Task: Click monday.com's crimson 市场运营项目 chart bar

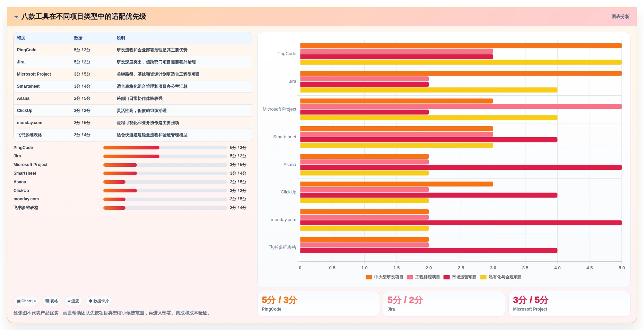Action: (x=461, y=223)
